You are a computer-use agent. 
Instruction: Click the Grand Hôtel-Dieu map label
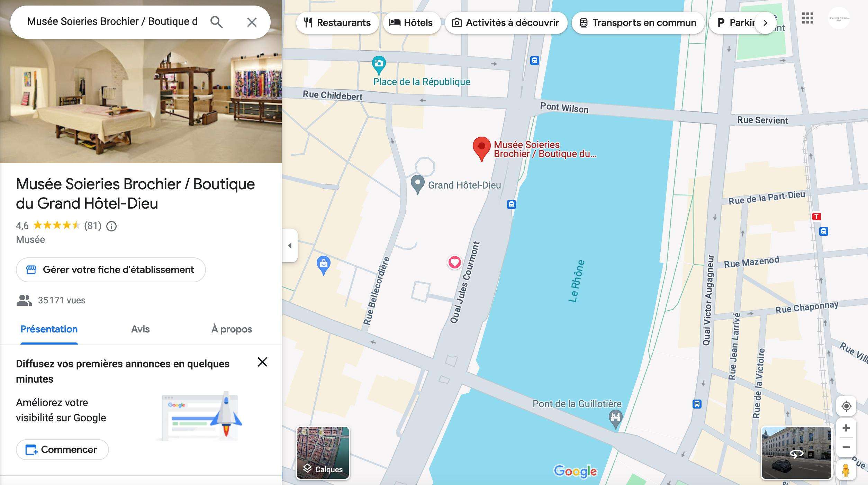pos(464,185)
